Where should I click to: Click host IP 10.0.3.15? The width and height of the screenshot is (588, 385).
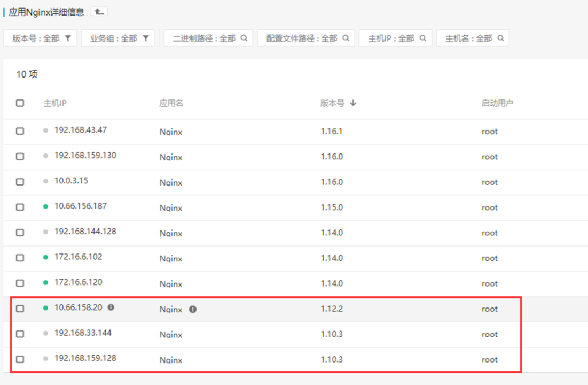coord(71,181)
